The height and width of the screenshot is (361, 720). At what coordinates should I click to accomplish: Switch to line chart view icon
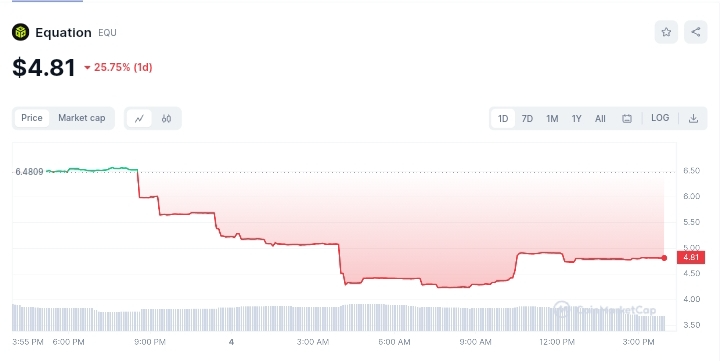[139, 118]
